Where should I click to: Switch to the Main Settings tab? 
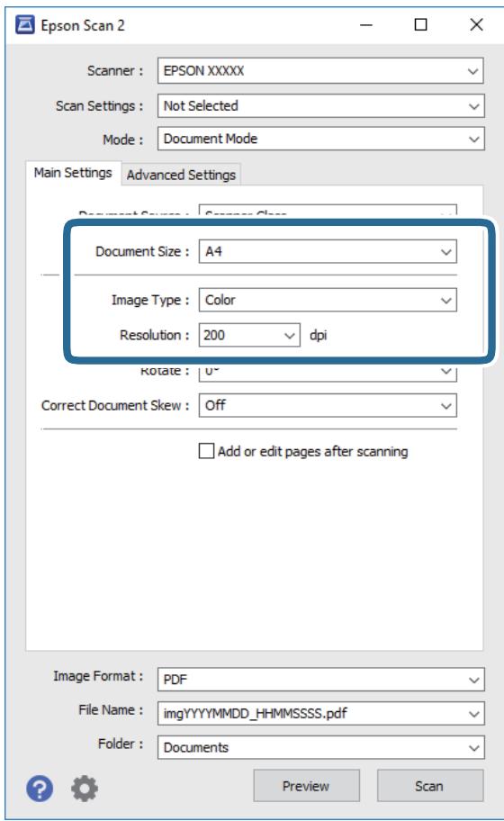click(x=73, y=173)
